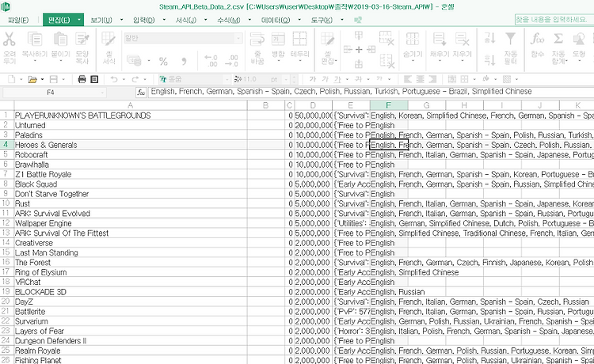Click the AutoSum (자동 합계) sigma icon
Viewport: 594px width, 364px height.
tap(558, 39)
